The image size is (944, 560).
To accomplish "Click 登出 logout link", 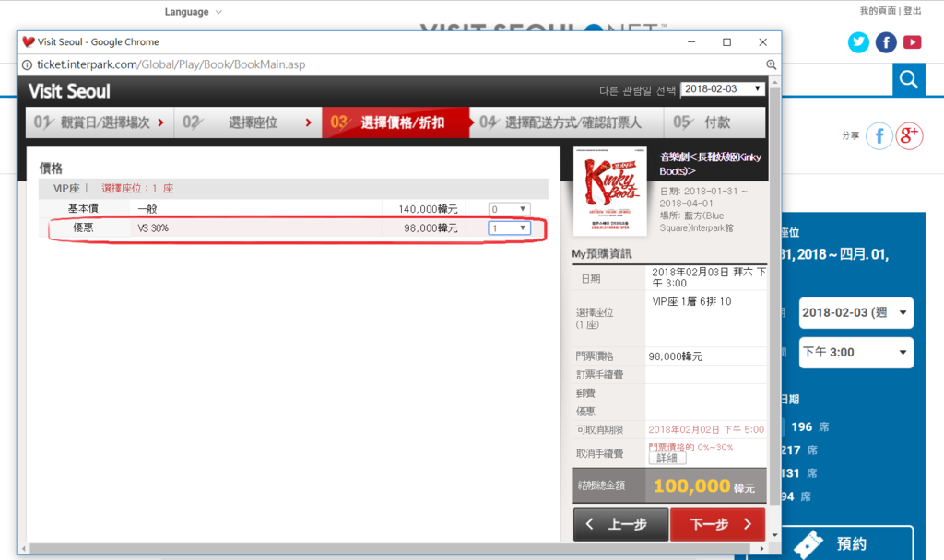I will point(912,11).
